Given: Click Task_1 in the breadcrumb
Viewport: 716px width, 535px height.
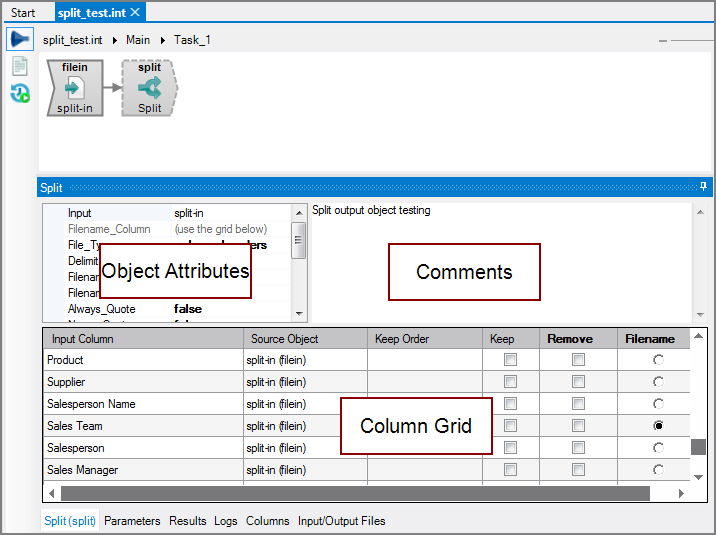Looking at the screenshot, I should tap(192, 41).
